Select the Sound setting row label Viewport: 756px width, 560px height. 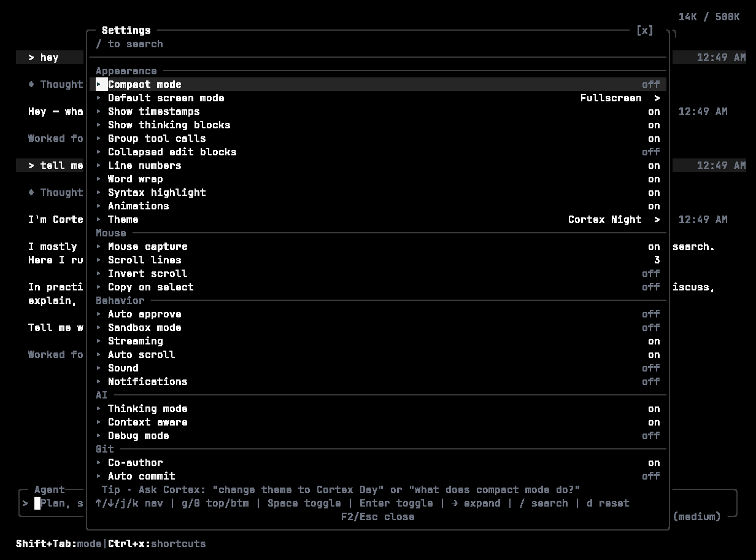click(x=123, y=368)
